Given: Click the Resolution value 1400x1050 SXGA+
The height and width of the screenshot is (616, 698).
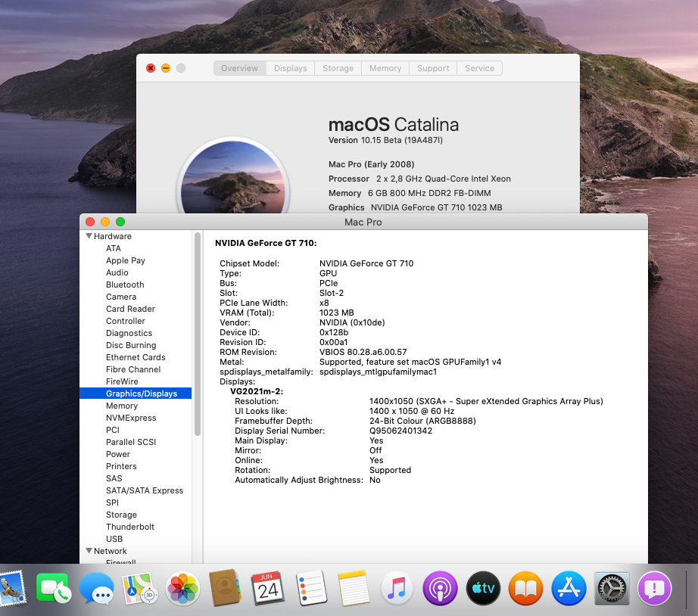Looking at the screenshot, I should tap(486, 402).
